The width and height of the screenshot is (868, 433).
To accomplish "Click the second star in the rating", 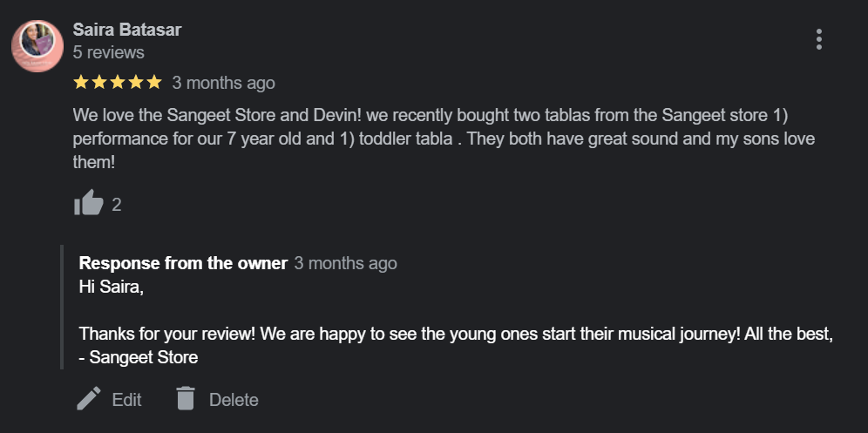I will click(x=99, y=83).
